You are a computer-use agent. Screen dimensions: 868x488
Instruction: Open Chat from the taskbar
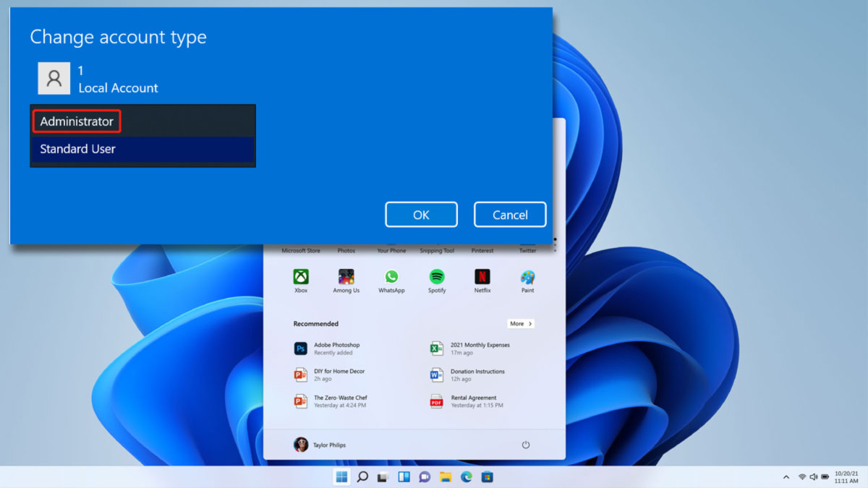pos(425,477)
